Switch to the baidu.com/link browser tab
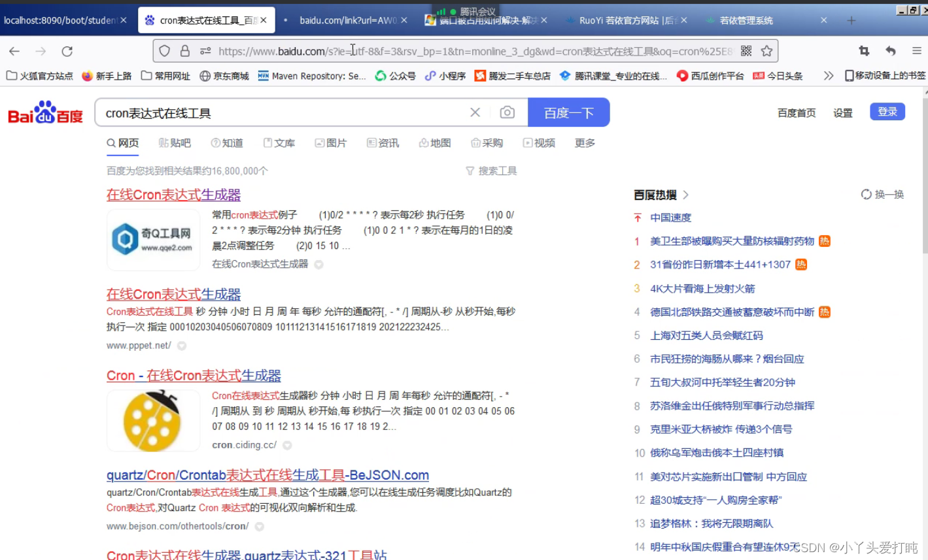 (x=347, y=20)
